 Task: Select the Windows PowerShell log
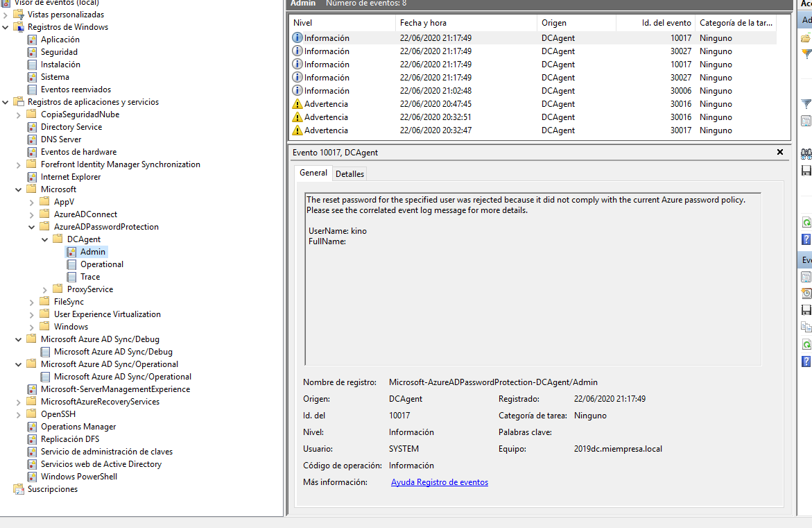(78, 477)
